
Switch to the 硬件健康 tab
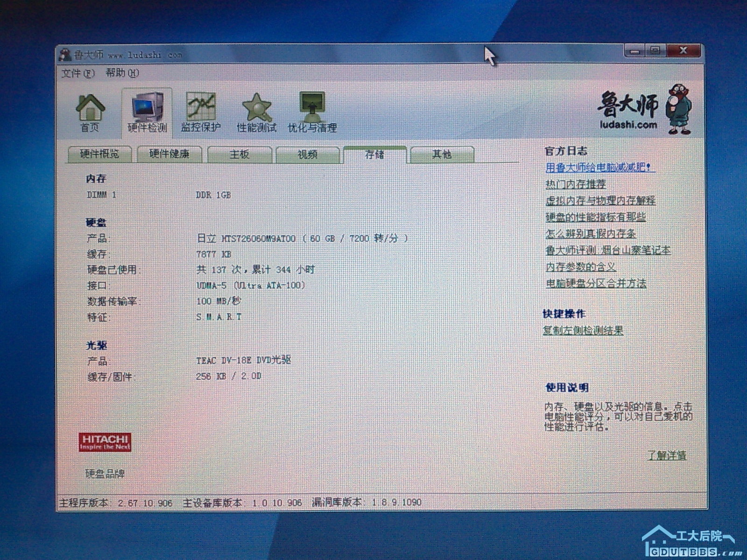tap(169, 154)
